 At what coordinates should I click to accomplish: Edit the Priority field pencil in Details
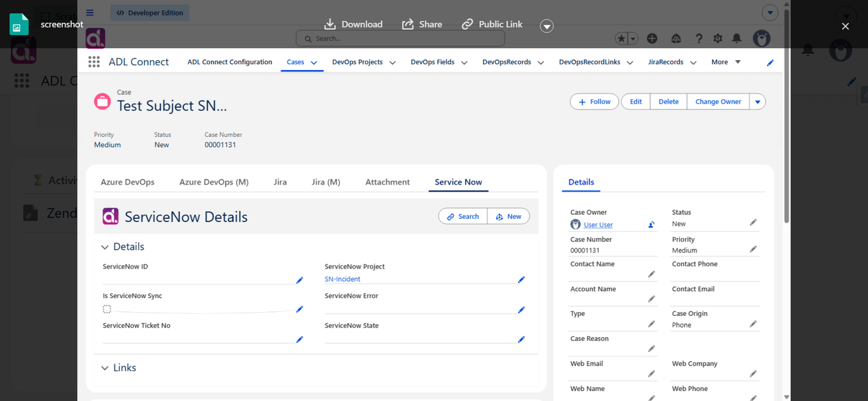753,249
